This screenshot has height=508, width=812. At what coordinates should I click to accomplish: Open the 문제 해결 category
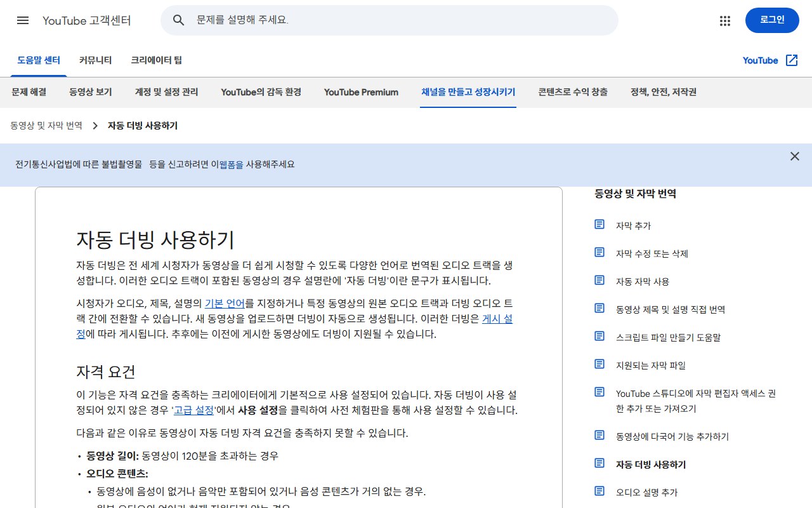pyautogui.click(x=29, y=92)
